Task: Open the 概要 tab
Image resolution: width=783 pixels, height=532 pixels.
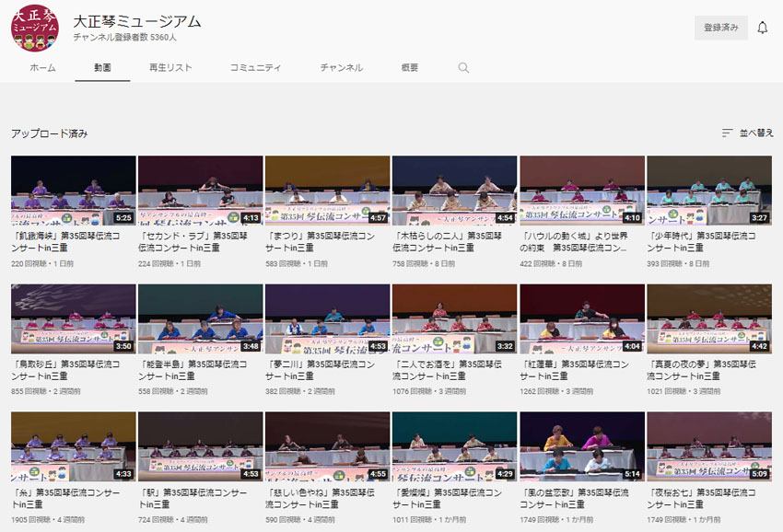Action: tap(410, 68)
